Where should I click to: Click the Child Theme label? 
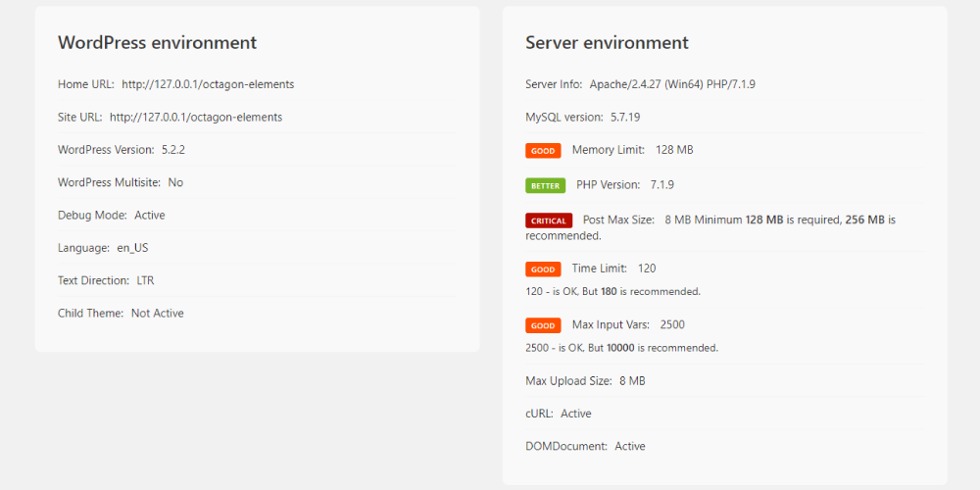[90, 314]
